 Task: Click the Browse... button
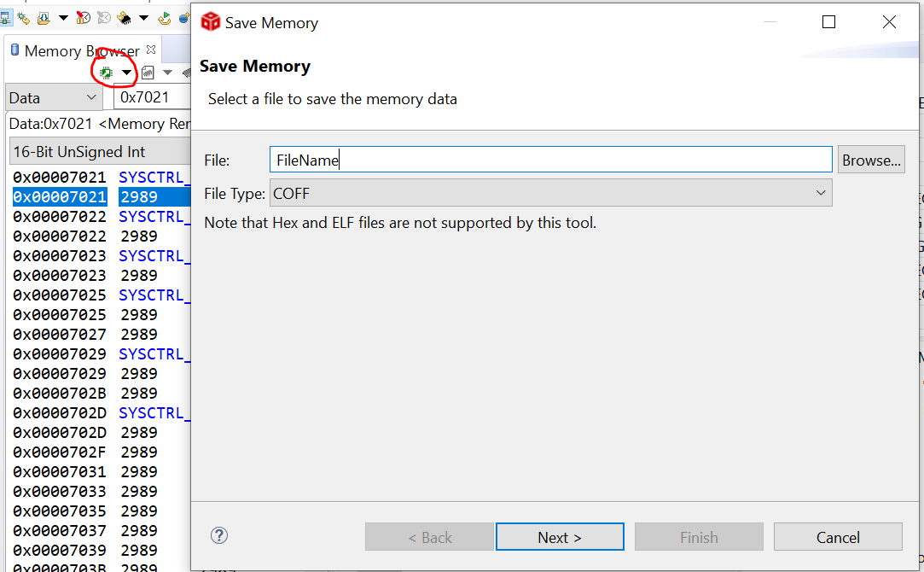click(x=870, y=160)
